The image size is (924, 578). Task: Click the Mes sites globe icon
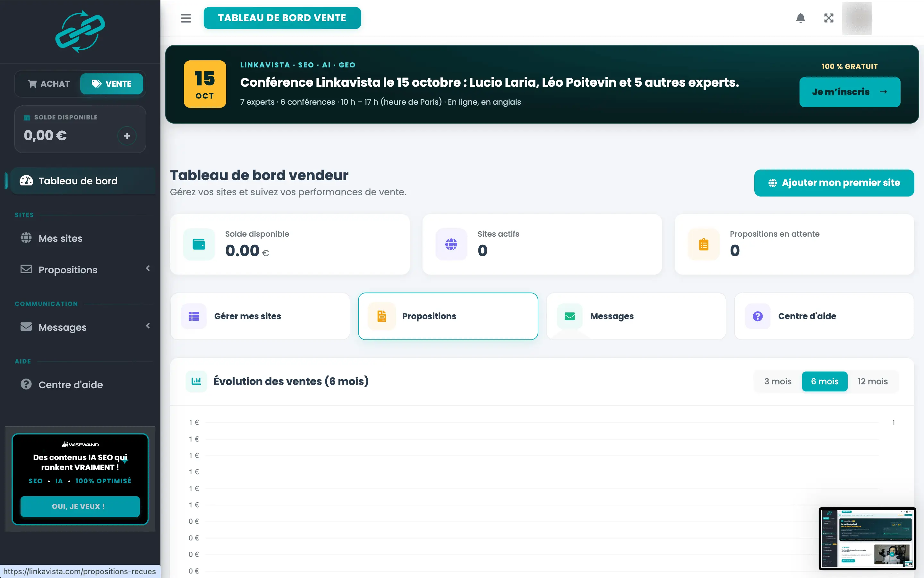[x=26, y=238]
